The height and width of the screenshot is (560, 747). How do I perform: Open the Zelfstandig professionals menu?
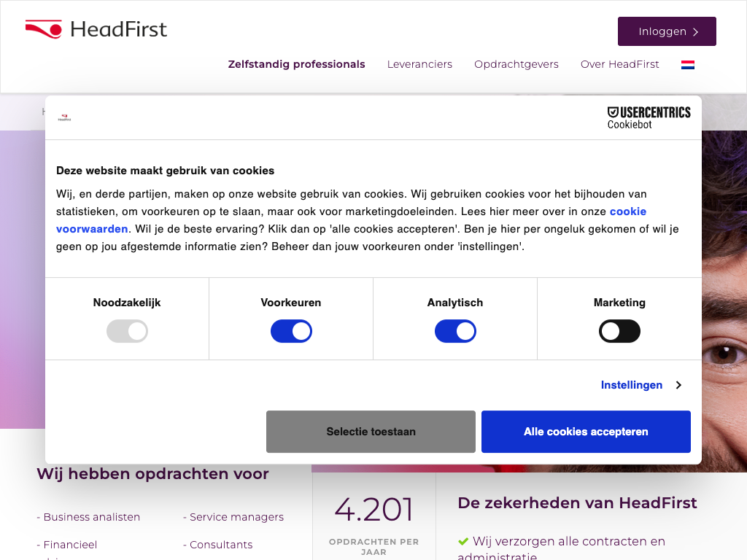click(296, 64)
